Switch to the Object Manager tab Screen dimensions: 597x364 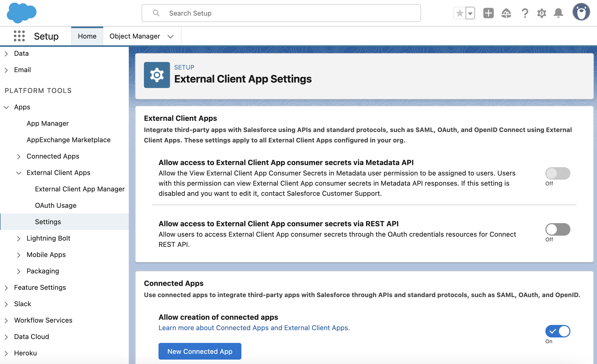click(x=135, y=36)
